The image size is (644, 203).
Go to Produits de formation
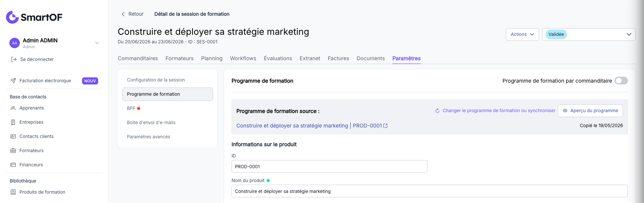tap(42, 192)
